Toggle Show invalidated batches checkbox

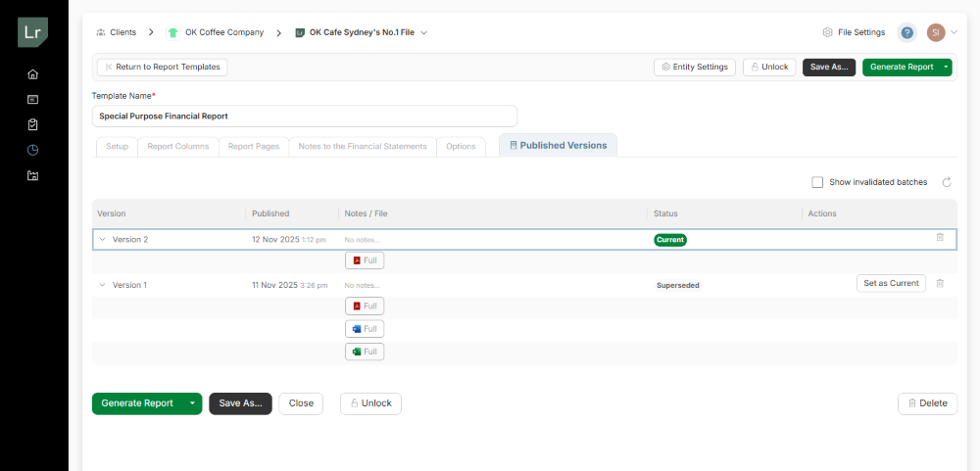(817, 182)
